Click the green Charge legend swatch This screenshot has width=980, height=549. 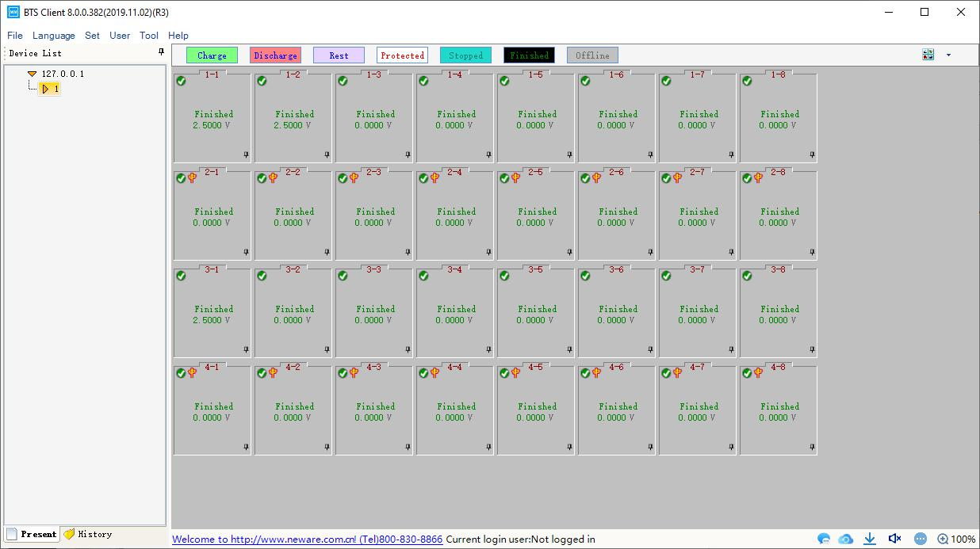tap(212, 55)
